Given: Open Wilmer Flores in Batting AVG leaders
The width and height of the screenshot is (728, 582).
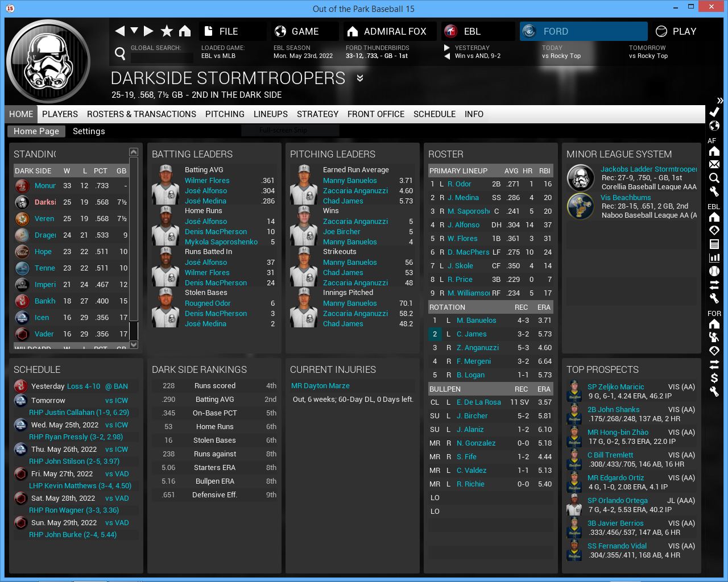Looking at the screenshot, I should (207, 181).
